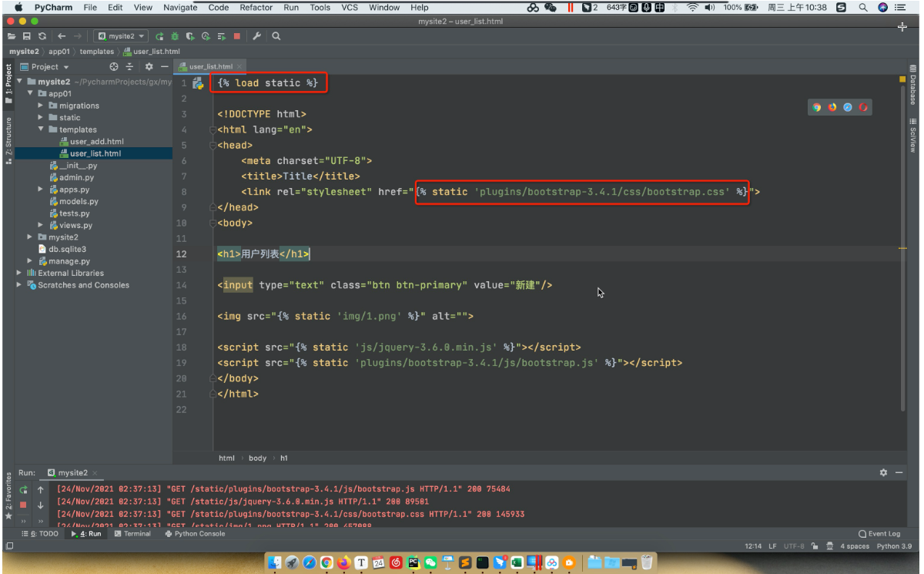Open Structure side tool window
The height and width of the screenshot is (574, 924).
(8, 140)
